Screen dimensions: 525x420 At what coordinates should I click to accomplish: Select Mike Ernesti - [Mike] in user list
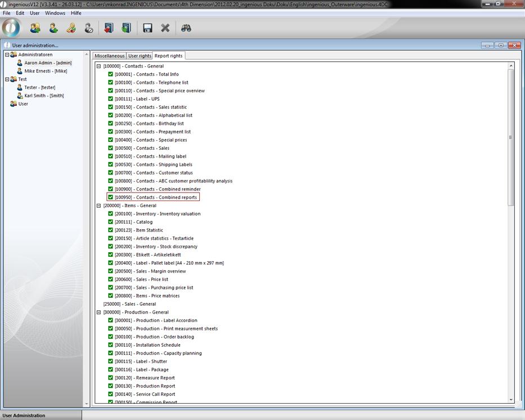pos(46,71)
